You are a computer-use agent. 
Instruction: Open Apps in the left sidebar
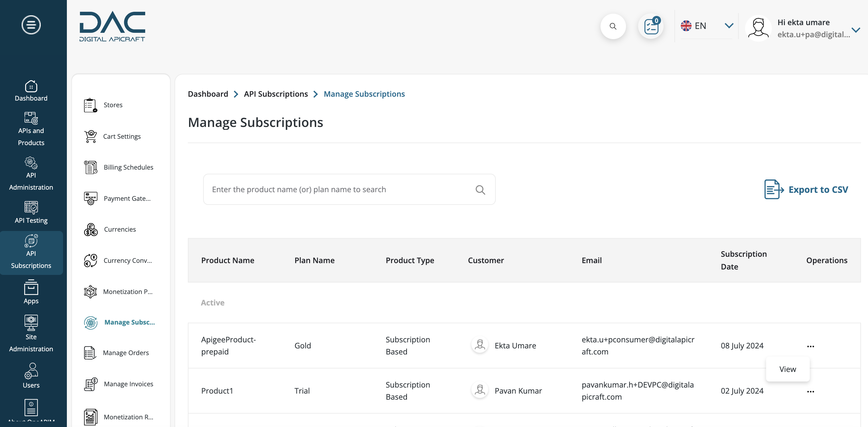click(31, 292)
